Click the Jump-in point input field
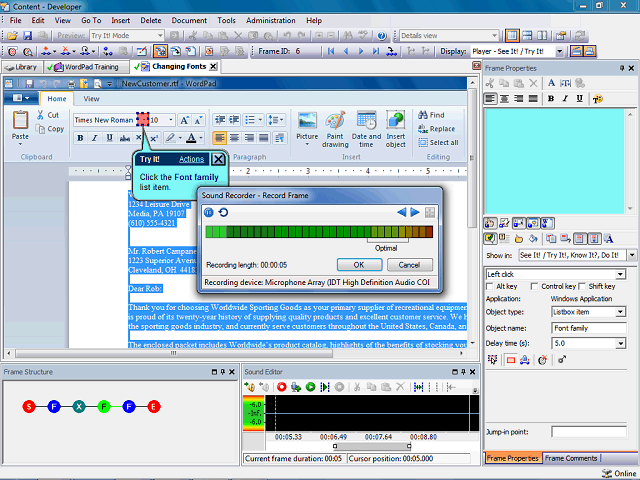 click(589, 432)
